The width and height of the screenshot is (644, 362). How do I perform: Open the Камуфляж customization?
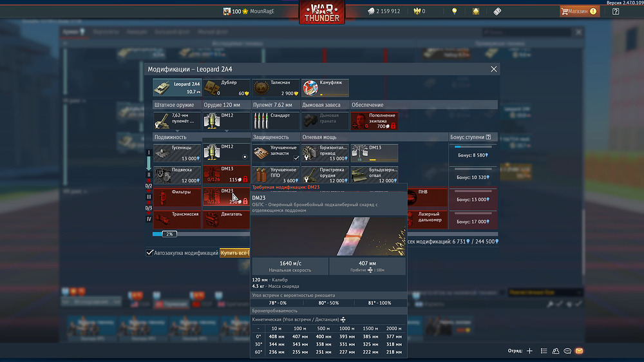(x=325, y=88)
